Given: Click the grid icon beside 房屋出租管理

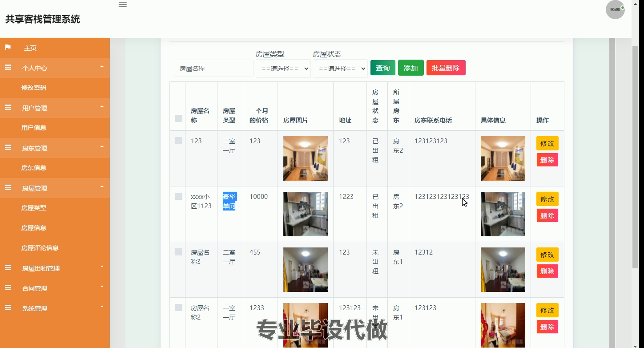Looking at the screenshot, I should tap(8, 268).
